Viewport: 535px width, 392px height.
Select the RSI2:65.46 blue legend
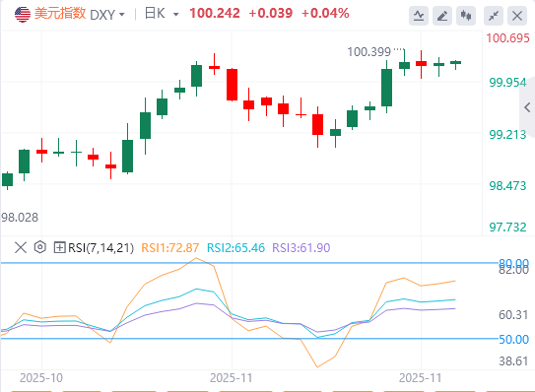pos(235,247)
